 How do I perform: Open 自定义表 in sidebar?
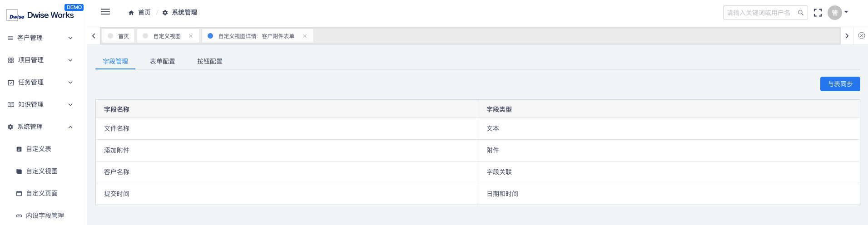[x=39, y=149]
